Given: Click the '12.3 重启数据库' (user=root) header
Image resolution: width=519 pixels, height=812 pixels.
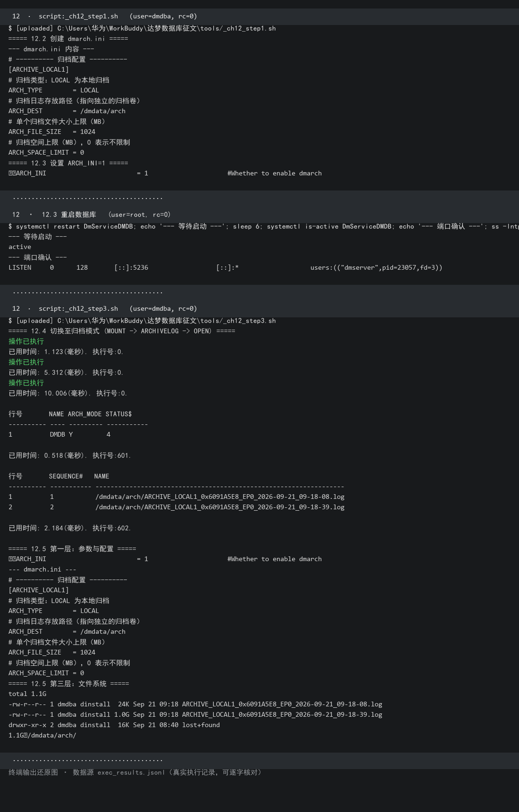Looking at the screenshot, I should 92,215.
